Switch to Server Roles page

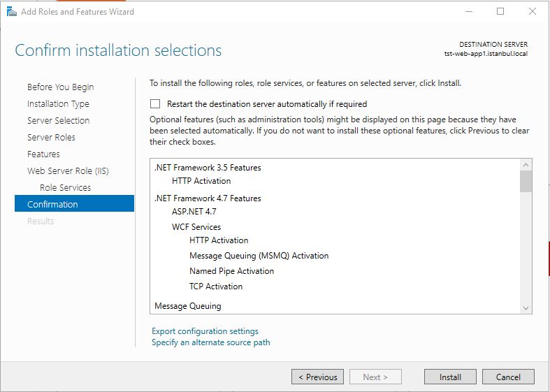[x=51, y=138]
